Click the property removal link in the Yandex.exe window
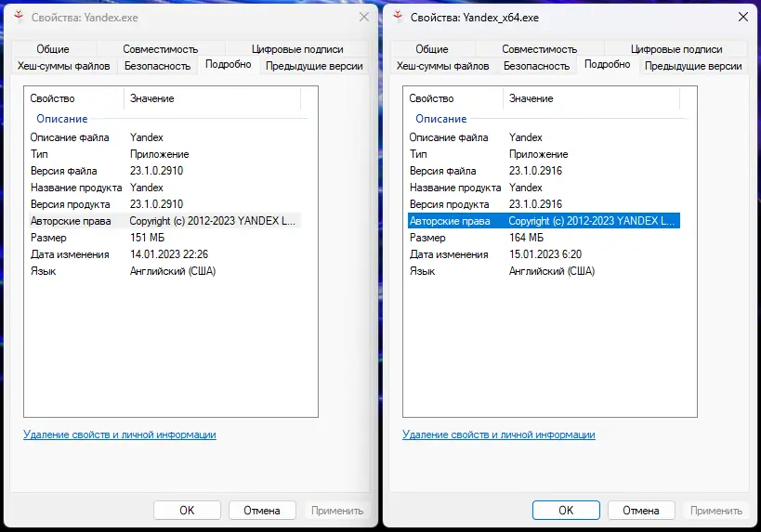This screenshot has height=532, width=761. point(119,435)
